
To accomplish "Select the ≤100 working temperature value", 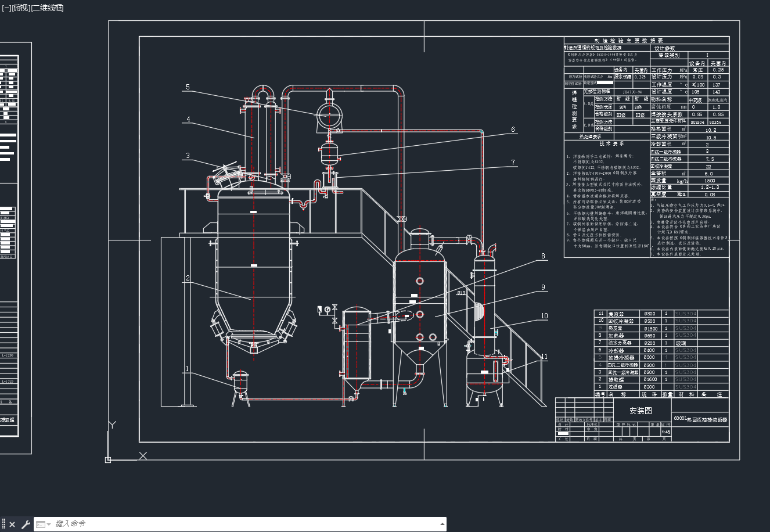I will [698, 84].
